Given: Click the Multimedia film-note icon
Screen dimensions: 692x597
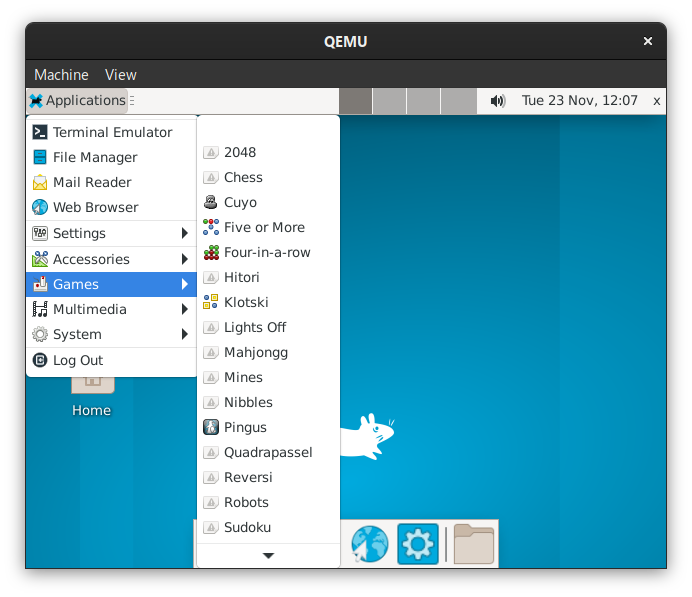Looking at the screenshot, I should 40,309.
